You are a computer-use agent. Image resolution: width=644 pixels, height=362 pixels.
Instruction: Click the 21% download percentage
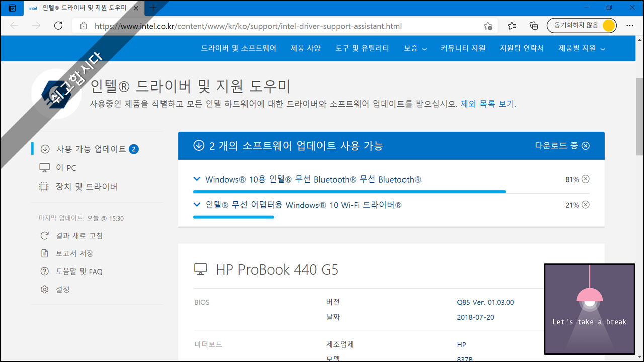point(572,205)
